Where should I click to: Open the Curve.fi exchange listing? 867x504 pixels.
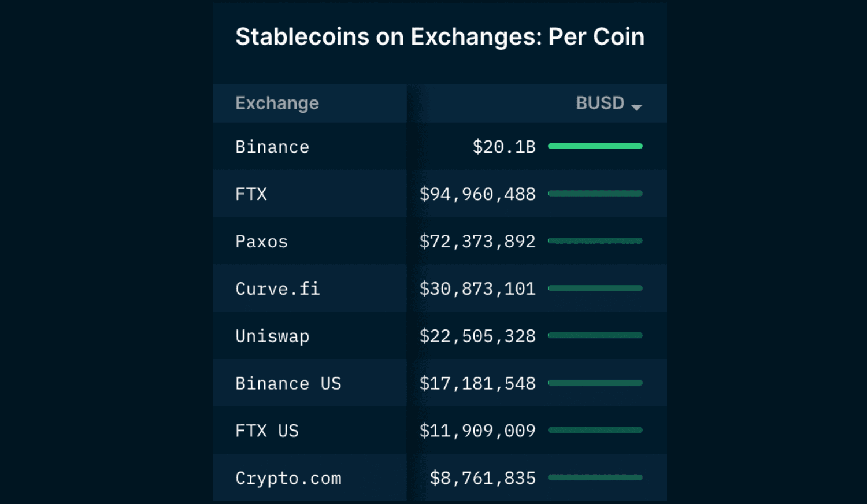click(278, 289)
